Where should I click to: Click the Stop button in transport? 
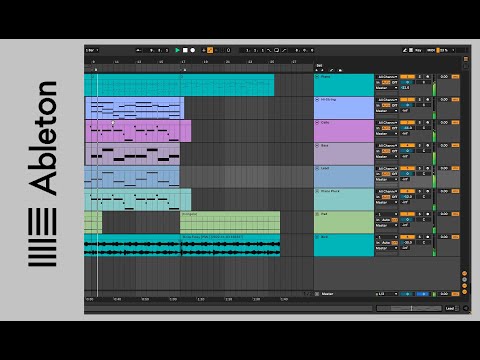click(x=185, y=50)
